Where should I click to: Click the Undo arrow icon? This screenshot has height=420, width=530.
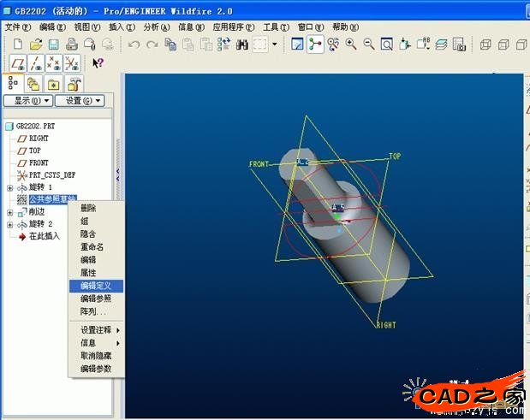134,44
